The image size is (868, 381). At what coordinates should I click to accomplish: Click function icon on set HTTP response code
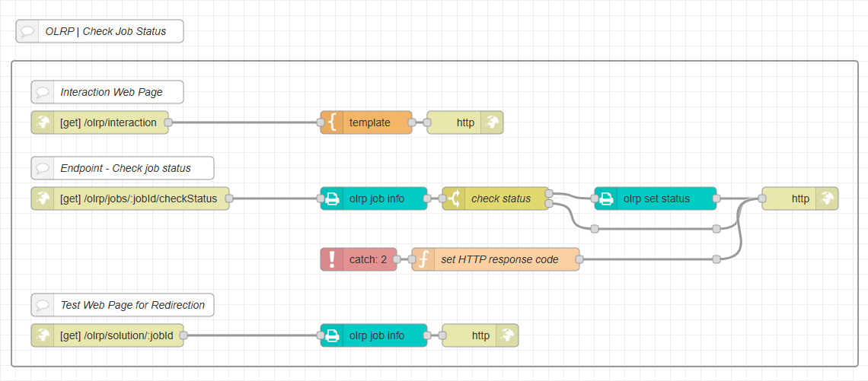click(x=423, y=259)
